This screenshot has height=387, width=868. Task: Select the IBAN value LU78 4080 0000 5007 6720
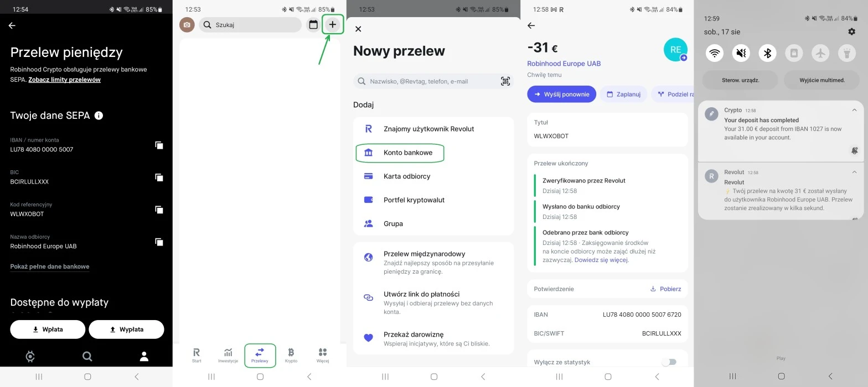642,315
